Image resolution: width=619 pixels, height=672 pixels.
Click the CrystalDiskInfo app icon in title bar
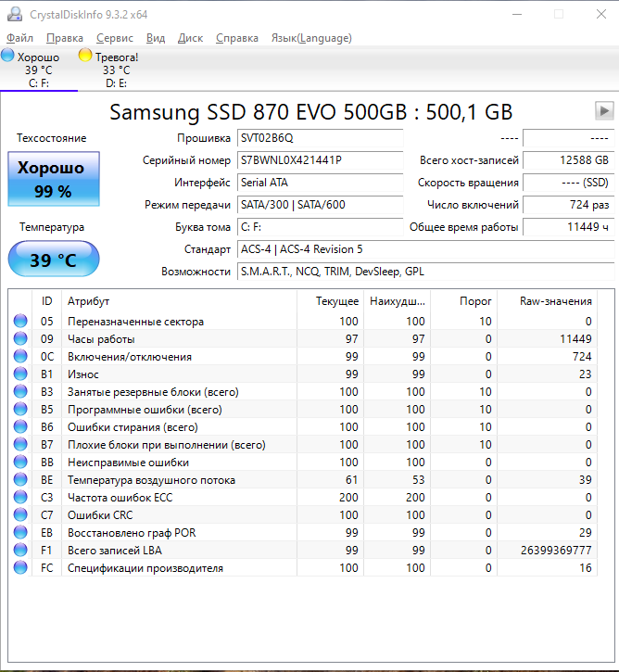15,14
